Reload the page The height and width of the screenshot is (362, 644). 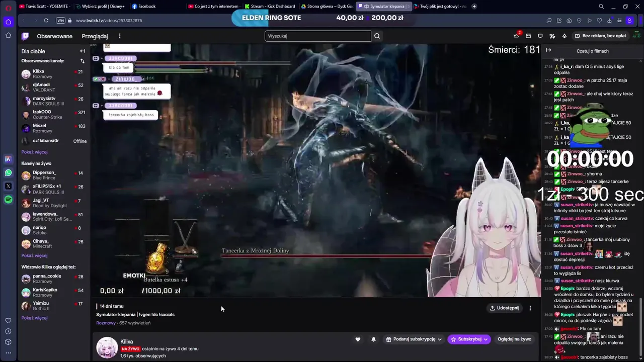pyautogui.click(x=46, y=21)
